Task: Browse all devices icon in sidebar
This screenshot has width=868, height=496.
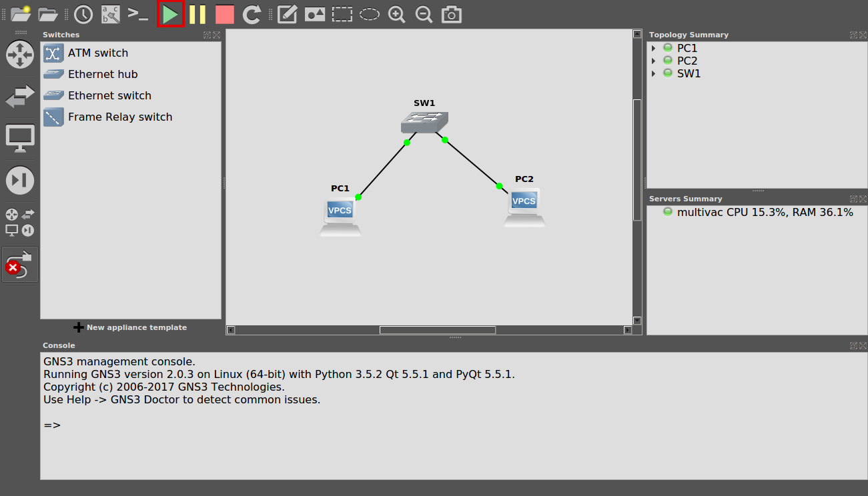Action: (20, 223)
